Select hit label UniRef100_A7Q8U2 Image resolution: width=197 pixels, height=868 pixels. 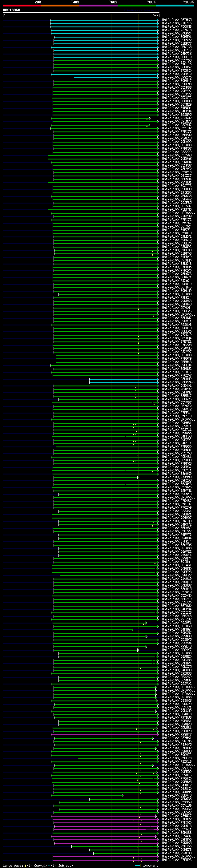click(177, 749)
